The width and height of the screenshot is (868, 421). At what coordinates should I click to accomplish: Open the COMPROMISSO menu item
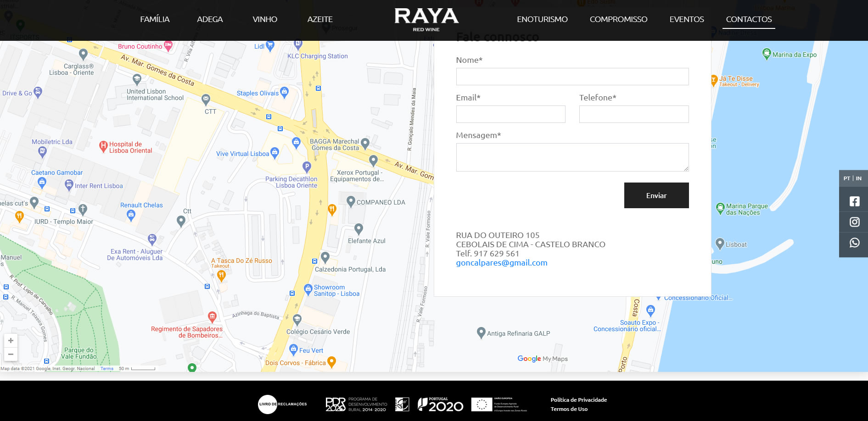618,19
